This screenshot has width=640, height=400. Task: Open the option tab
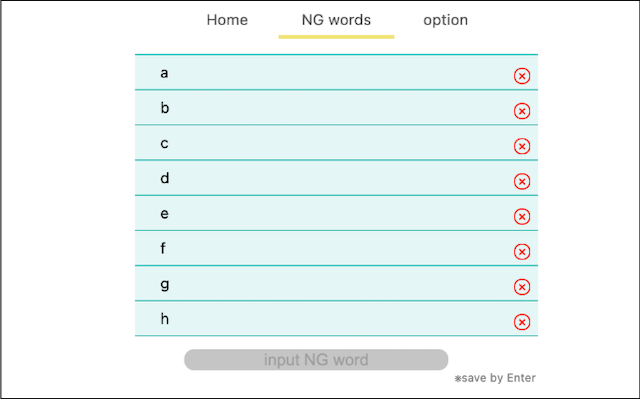pos(445,20)
